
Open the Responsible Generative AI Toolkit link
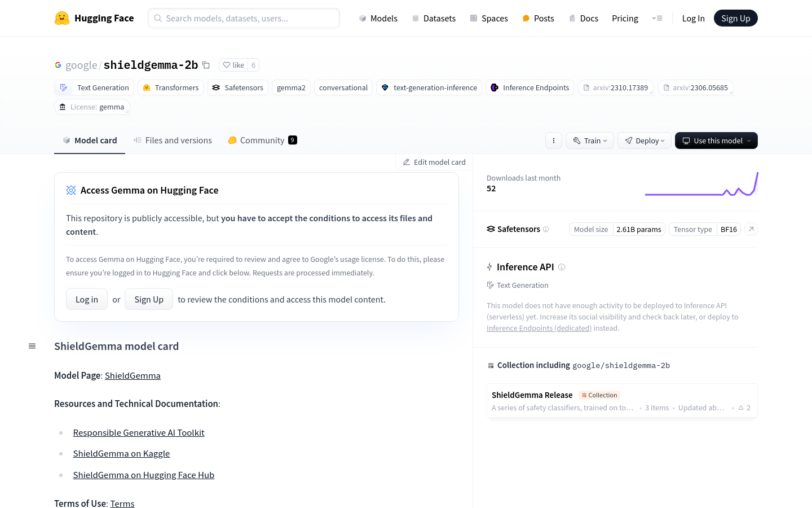139,432
